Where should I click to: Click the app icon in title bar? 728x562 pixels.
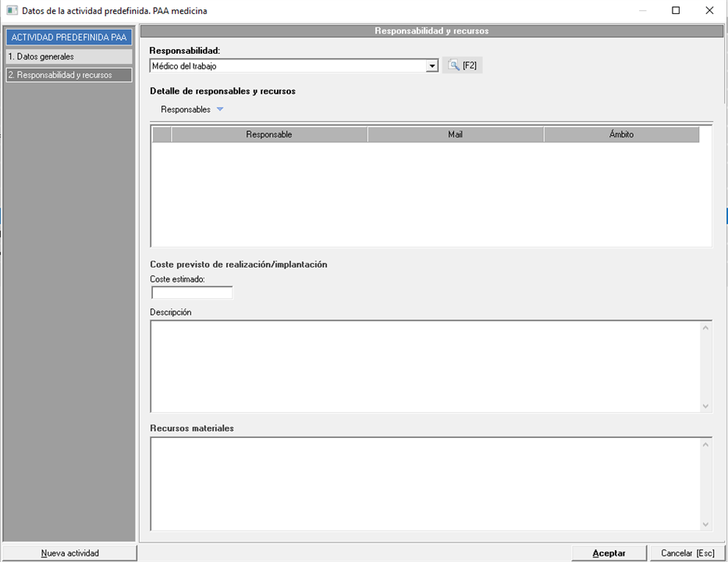tap(12, 11)
